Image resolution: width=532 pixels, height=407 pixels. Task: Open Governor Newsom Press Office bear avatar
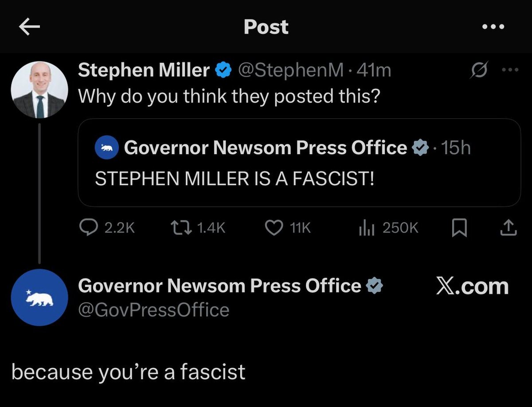(x=39, y=297)
